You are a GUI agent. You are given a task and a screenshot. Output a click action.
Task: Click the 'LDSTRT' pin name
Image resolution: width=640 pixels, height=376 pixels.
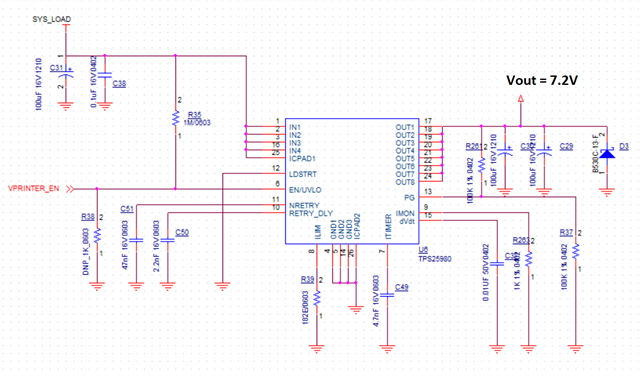(302, 174)
